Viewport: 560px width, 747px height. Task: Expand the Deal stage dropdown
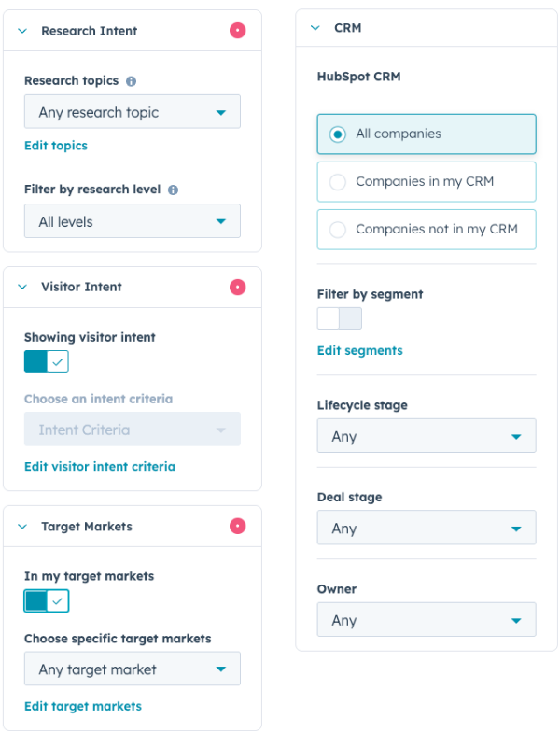[x=427, y=528]
